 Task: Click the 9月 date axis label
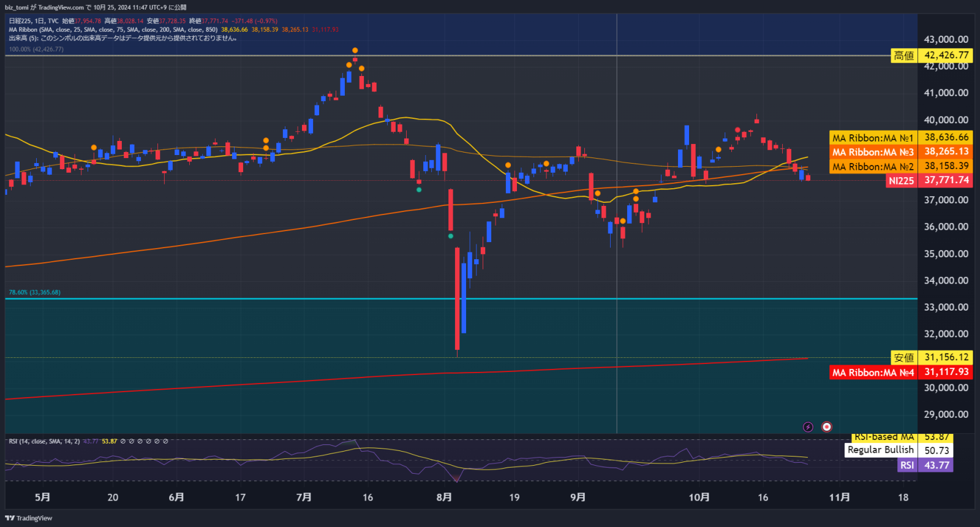click(578, 497)
